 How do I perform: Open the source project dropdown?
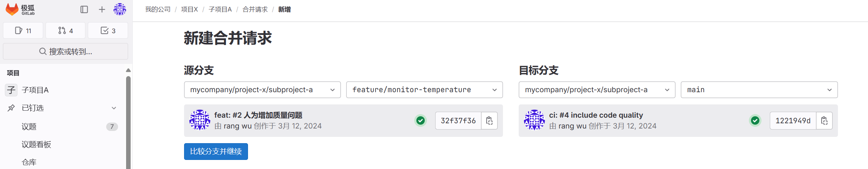[262, 90]
